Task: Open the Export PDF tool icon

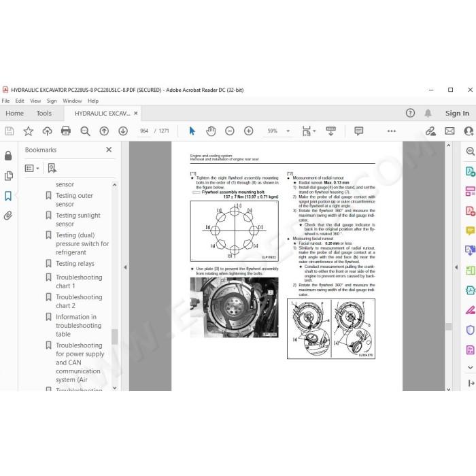Action: [470, 171]
